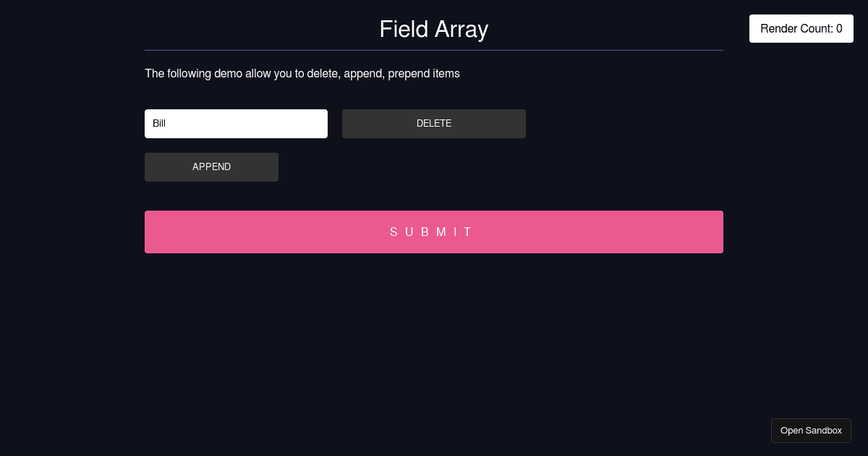Click the demo description text

pos(302,74)
